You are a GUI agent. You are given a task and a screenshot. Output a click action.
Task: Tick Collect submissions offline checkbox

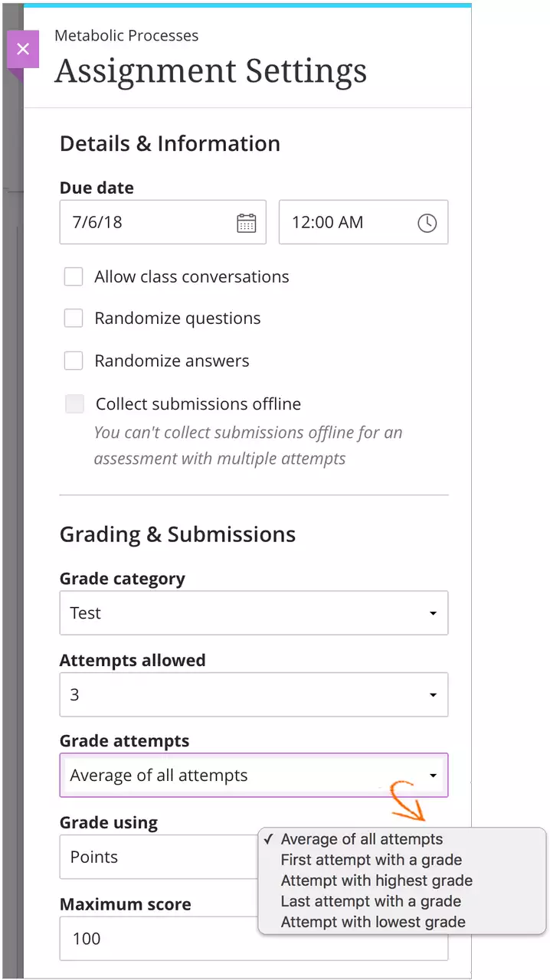pyautogui.click(x=74, y=404)
